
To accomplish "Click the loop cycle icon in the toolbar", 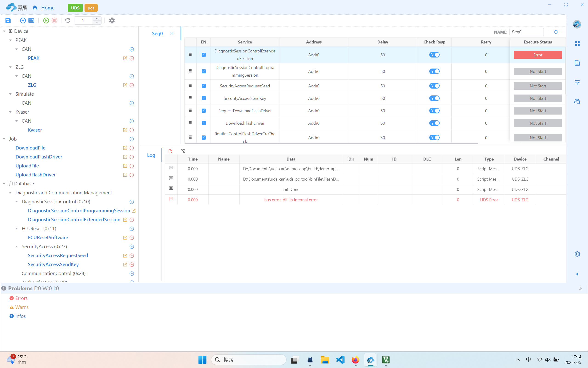I will click(68, 20).
